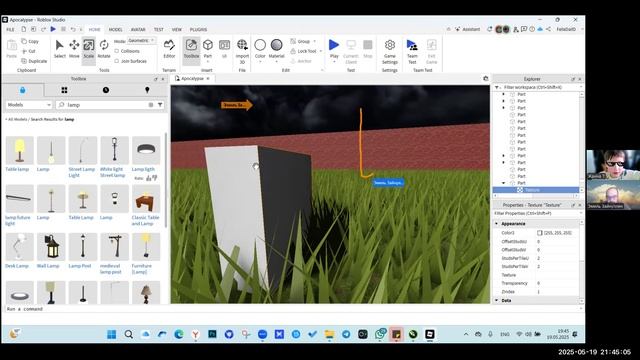Image resolution: width=640 pixels, height=360 pixels.
Task: Click the Lock Tool button
Action: point(304,51)
